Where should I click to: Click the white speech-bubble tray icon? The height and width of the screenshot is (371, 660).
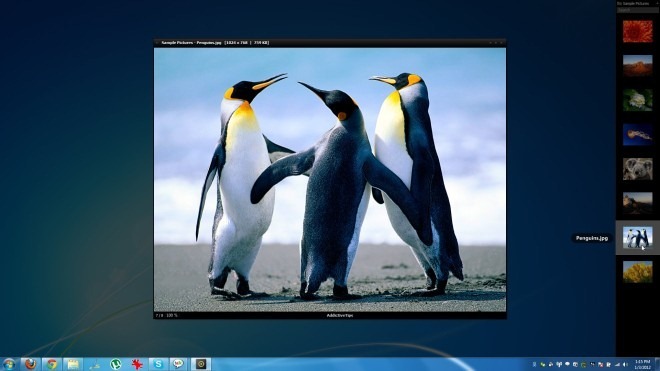pos(567,364)
